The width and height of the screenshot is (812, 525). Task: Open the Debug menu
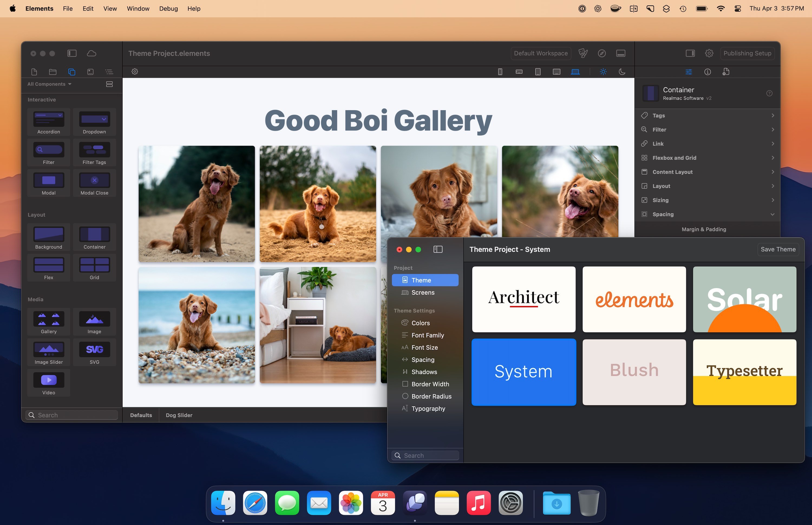tap(168, 8)
